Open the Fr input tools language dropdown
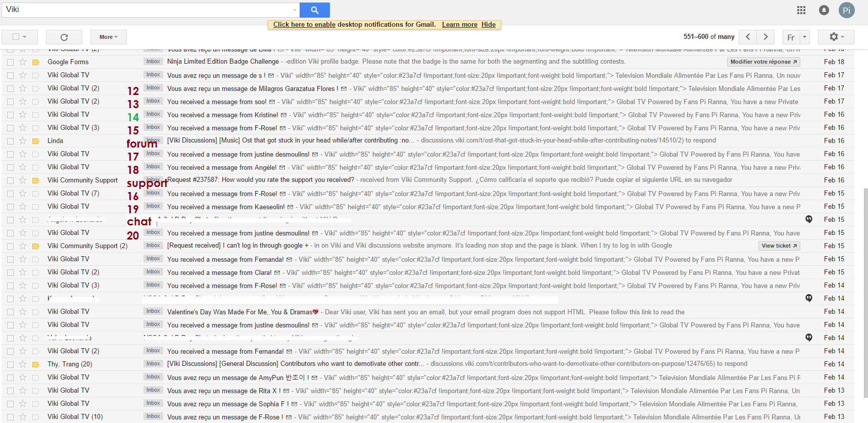Screen dimensions: 868x423 coord(804,37)
